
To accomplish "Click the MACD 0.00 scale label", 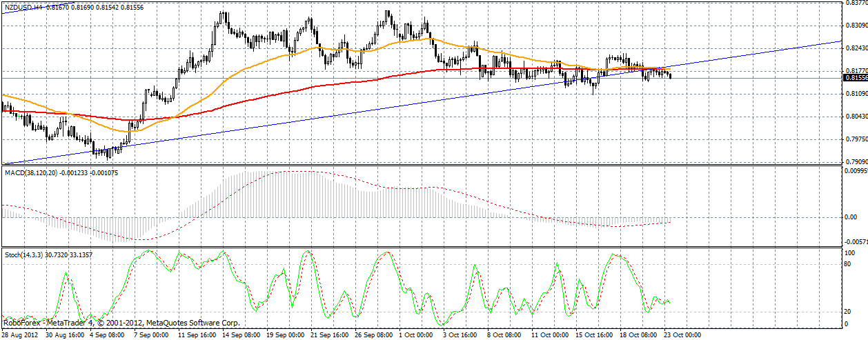I will tap(851, 217).
